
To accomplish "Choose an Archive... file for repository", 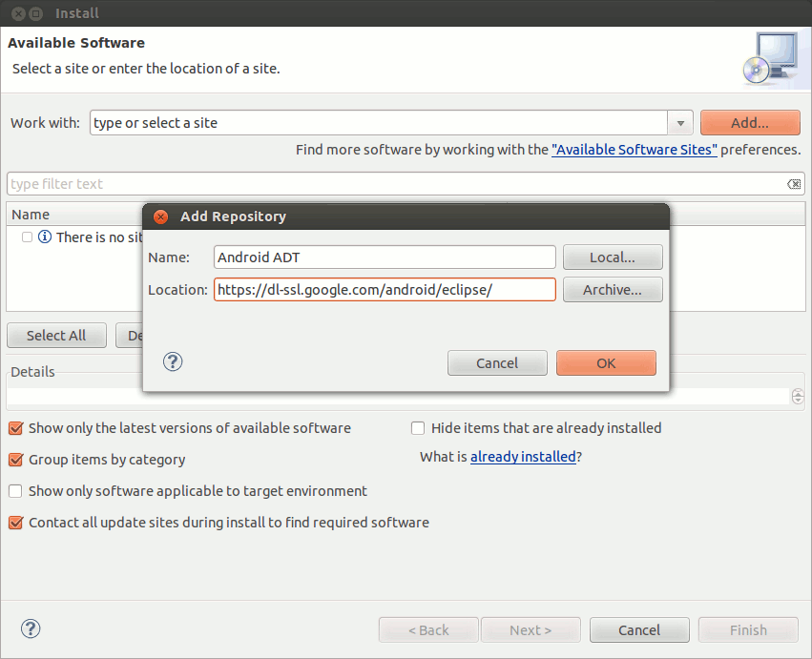I will pyautogui.click(x=612, y=290).
